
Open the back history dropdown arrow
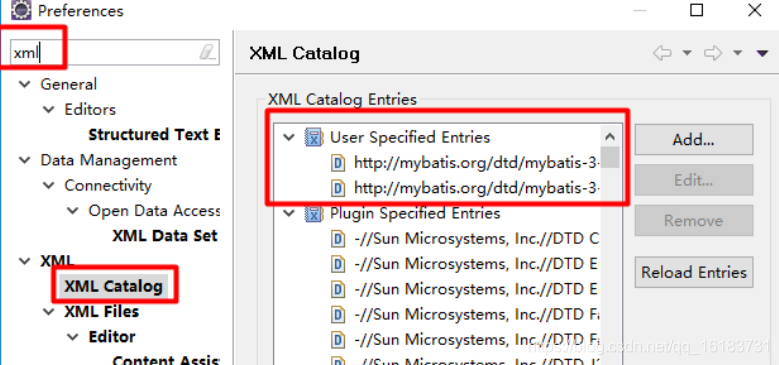(687, 53)
